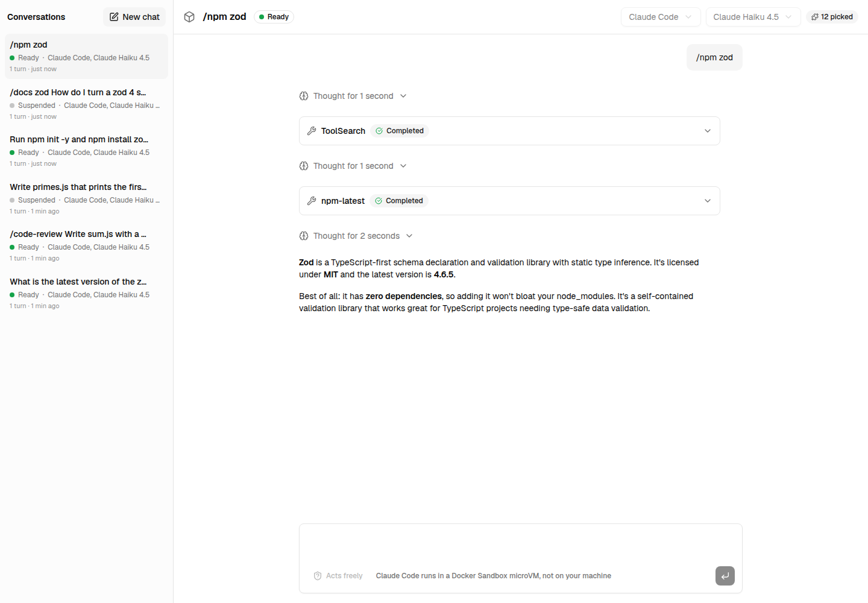Click the plug icon in 12 picked badge
The height and width of the screenshot is (603, 868).
click(x=815, y=17)
